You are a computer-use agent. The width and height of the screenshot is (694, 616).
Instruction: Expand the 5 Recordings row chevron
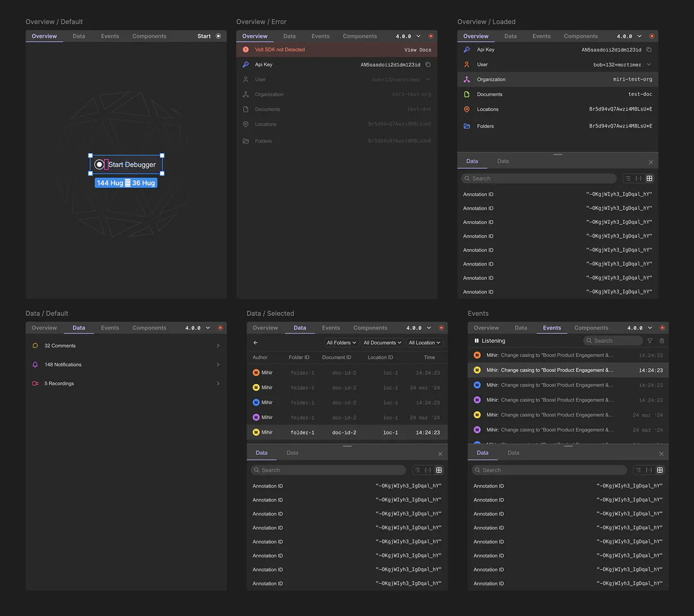coord(218,384)
